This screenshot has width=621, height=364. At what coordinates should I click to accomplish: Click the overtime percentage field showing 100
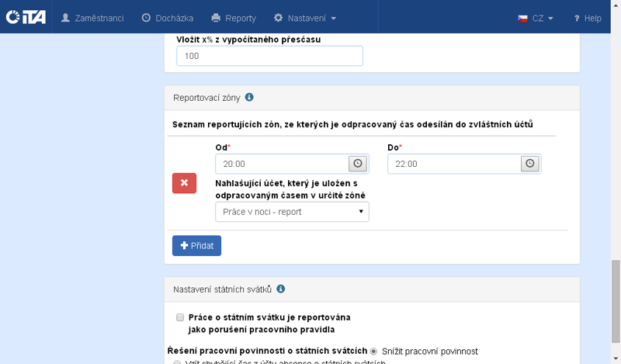pos(269,56)
